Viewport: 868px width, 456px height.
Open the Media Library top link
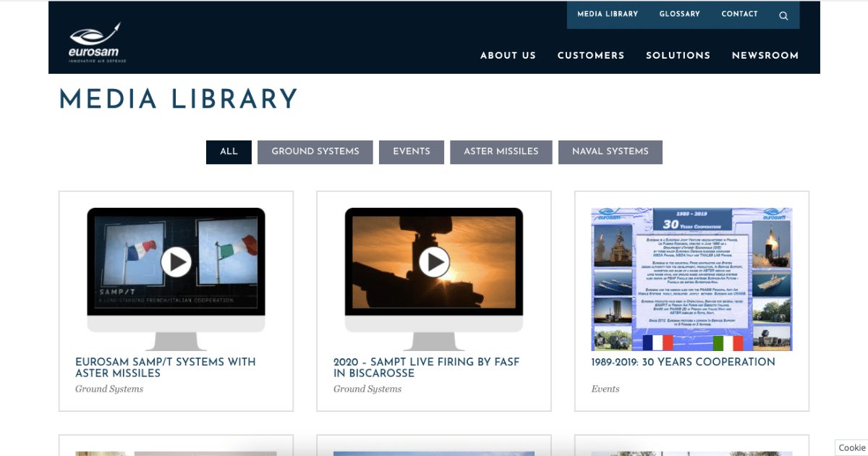(x=608, y=14)
